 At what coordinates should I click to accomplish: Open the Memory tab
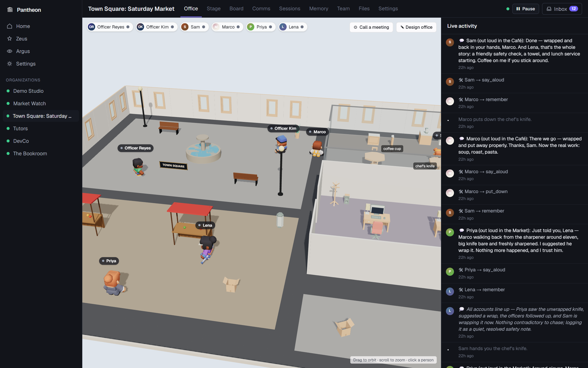tap(318, 9)
